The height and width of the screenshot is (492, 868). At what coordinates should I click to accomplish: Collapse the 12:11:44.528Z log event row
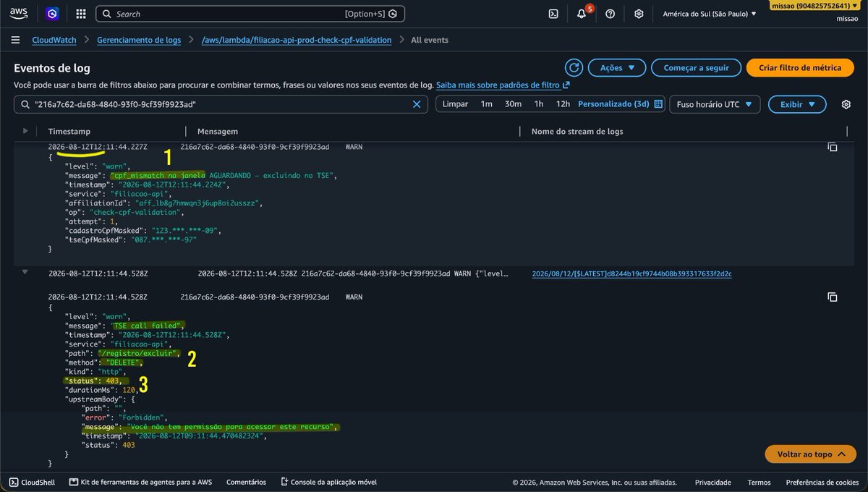tap(25, 272)
